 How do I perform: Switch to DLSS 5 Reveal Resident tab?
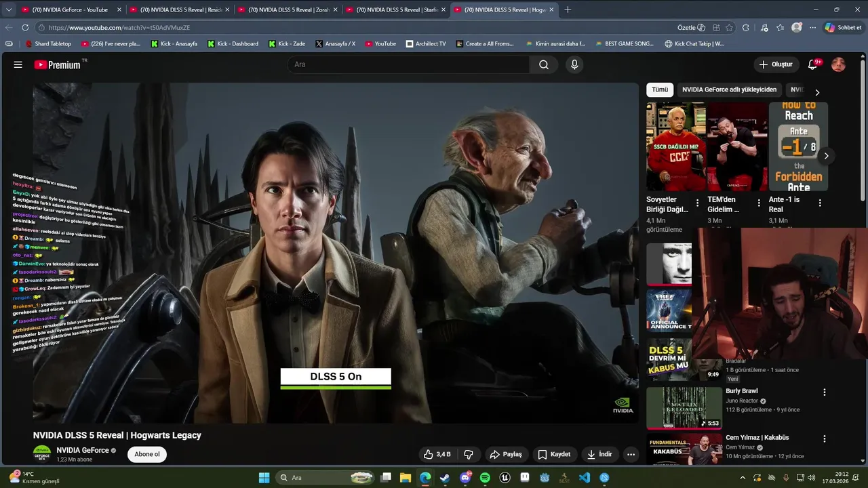click(179, 9)
